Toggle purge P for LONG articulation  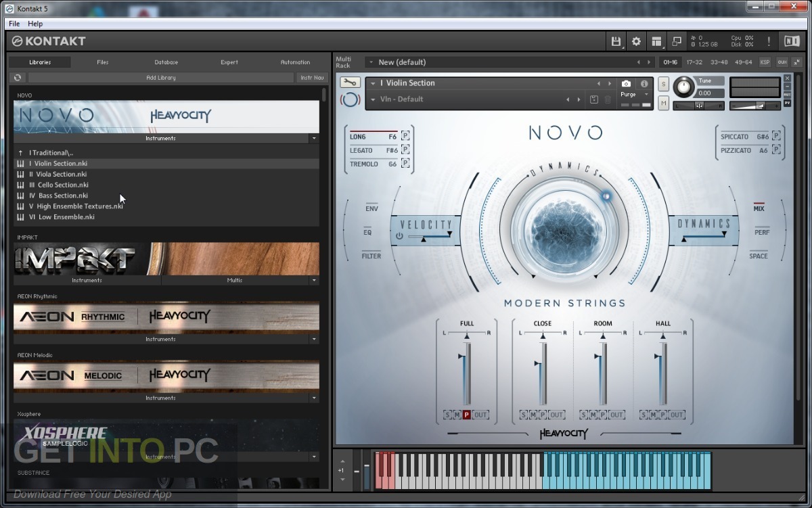(405, 137)
